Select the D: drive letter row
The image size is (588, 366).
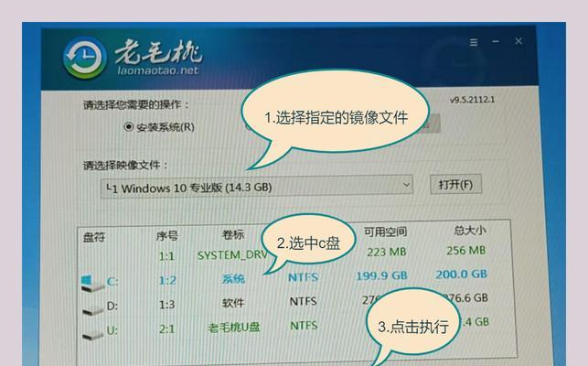pos(296,303)
